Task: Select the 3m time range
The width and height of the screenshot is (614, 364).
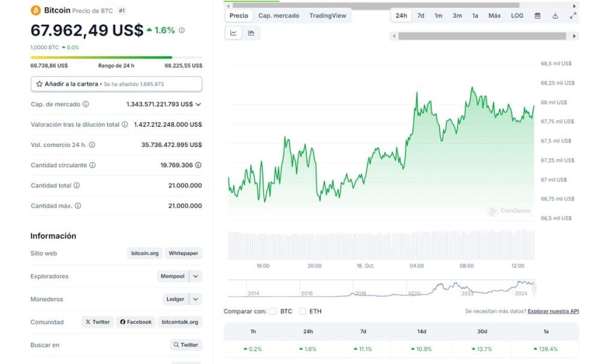Action: point(457,16)
